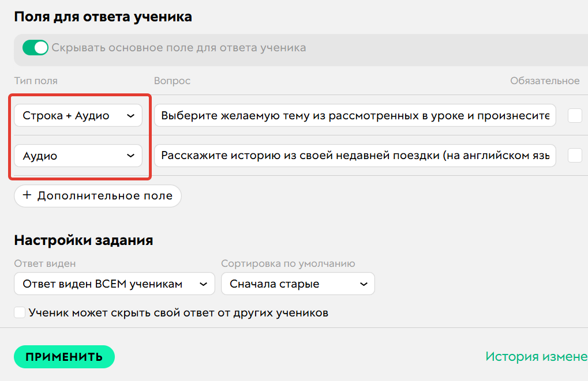Mark the first question as Обязательное
This screenshot has width=588, height=381.
click(575, 115)
